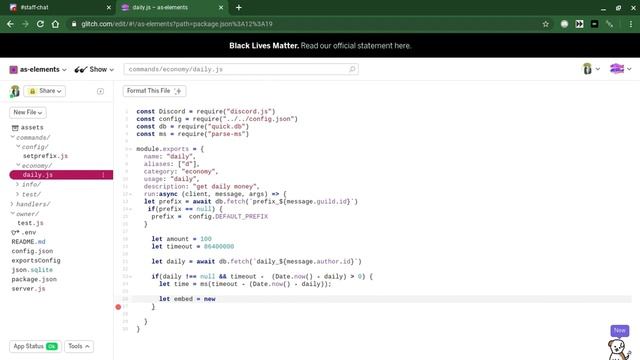Open README.md file
Screen dimensions: 640x360
(29, 242)
